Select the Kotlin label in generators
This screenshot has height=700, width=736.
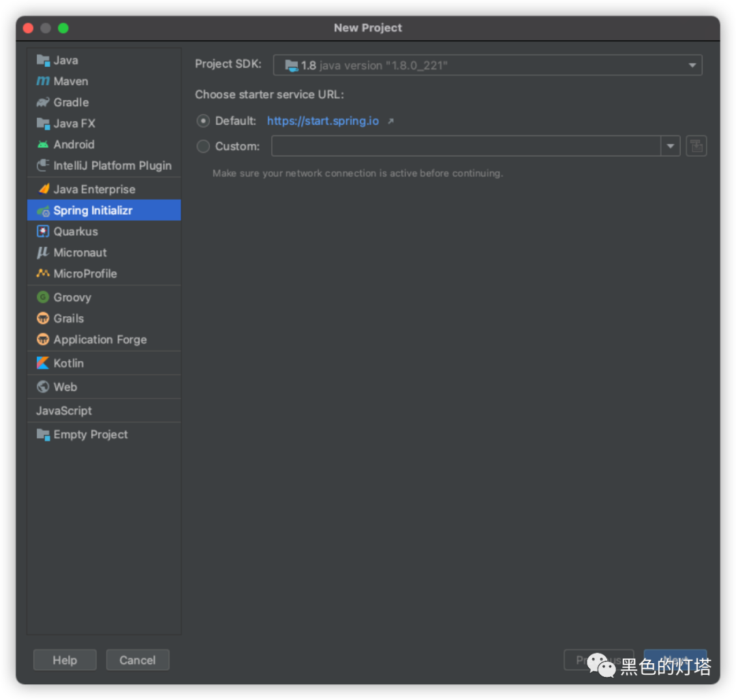pos(69,363)
